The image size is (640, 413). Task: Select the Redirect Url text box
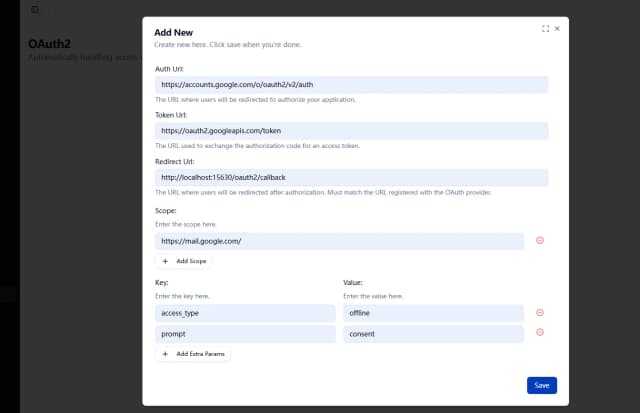click(351, 177)
